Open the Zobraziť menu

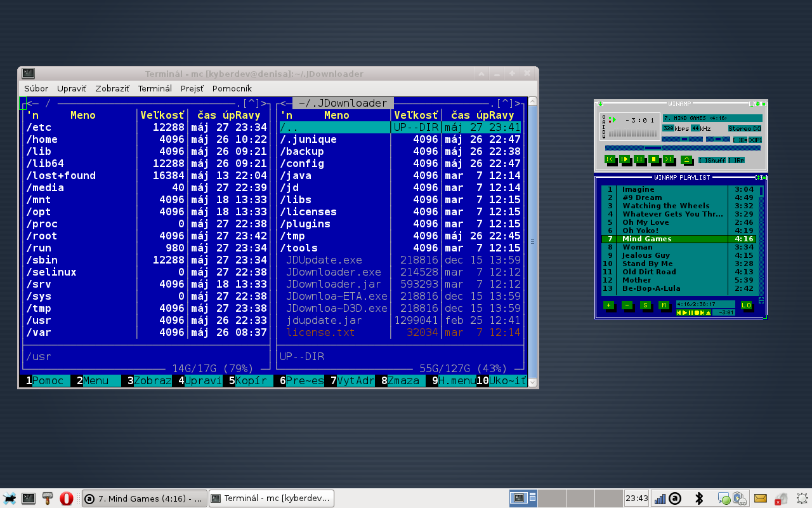tap(112, 88)
